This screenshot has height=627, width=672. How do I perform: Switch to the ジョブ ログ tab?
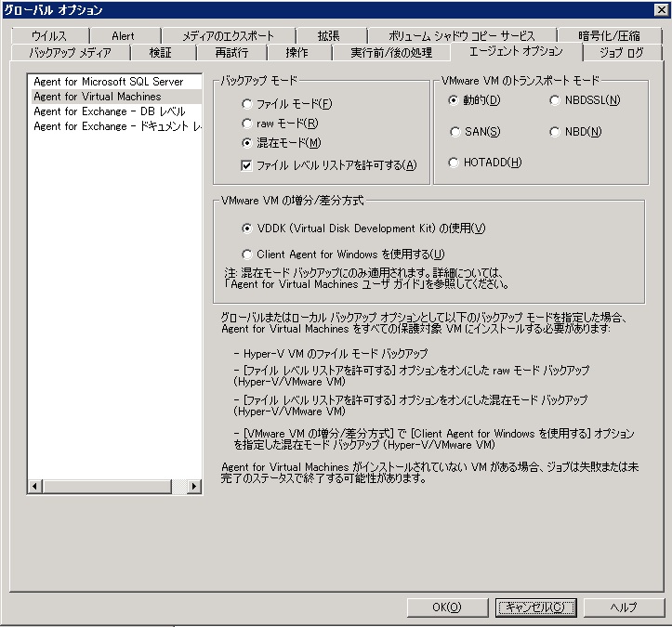[x=621, y=53]
